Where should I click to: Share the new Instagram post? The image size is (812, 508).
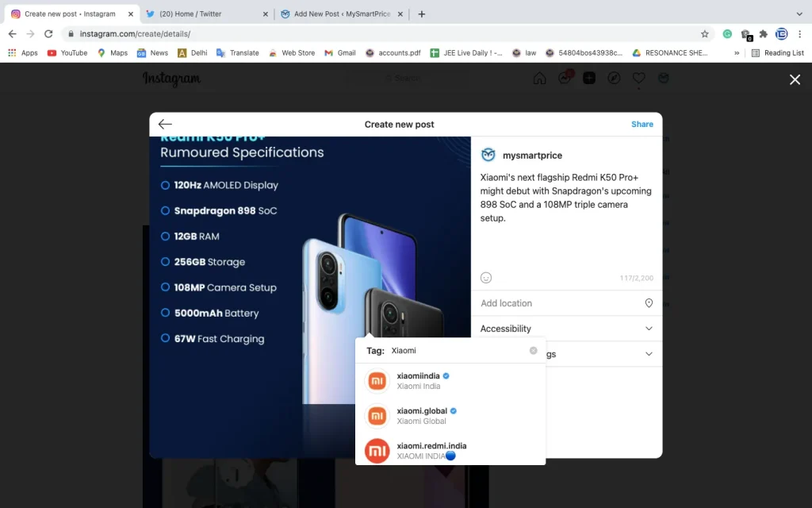(642, 125)
